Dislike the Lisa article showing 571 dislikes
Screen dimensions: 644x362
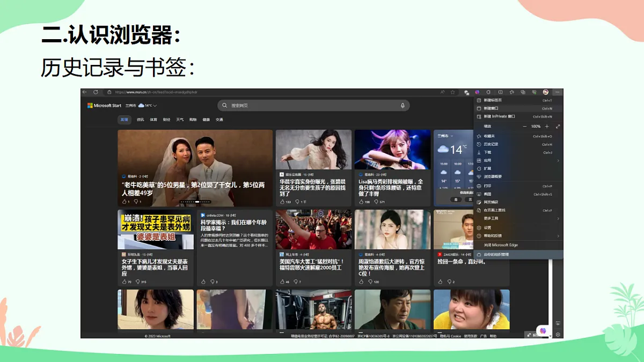[376, 202]
